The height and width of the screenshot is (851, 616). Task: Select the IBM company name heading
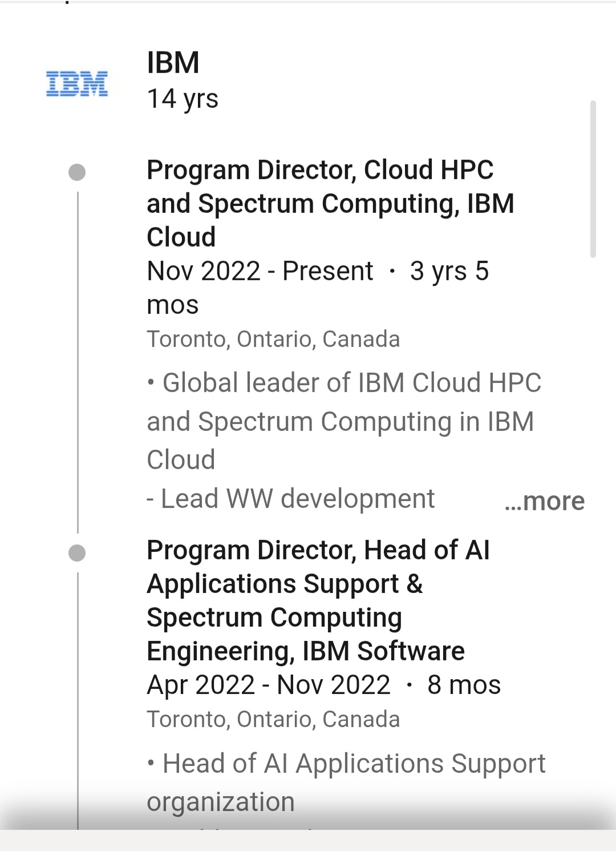coord(171,64)
